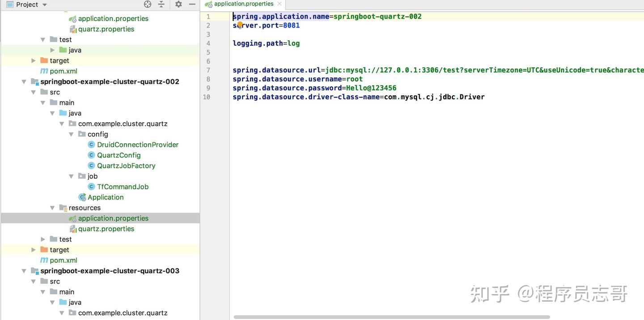Image resolution: width=644 pixels, height=320 pixels.
Task: Open the Project view dropdown arrow
Action: [44, 5]
